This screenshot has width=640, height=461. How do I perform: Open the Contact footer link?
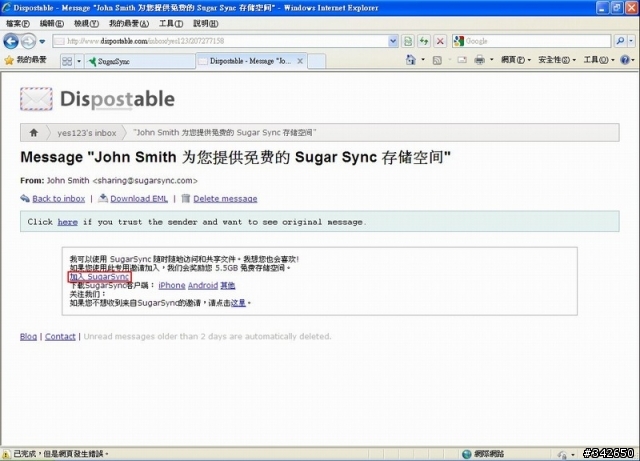point(60,336)
